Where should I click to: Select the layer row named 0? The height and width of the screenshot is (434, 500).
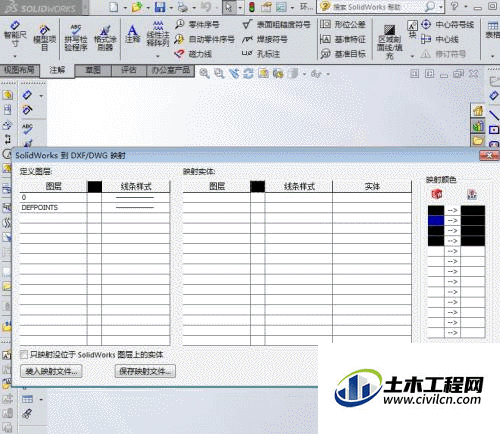[95, 197]
